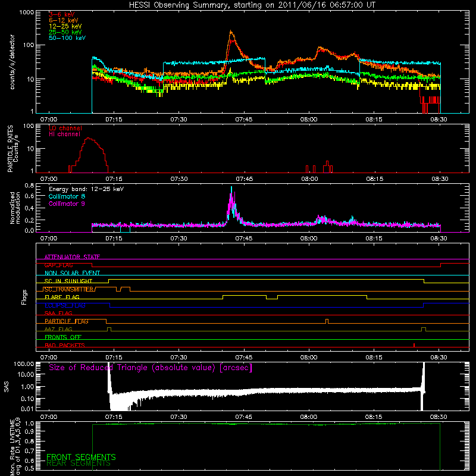Click the 1000 tick on the counts axis
Viewport: 476px width, 476px height.
point(26,12)
